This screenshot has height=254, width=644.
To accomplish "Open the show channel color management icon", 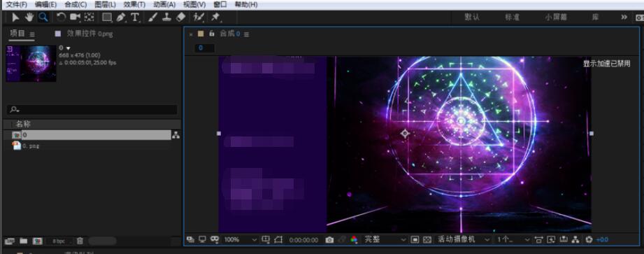I will click(x=354, y=239).
